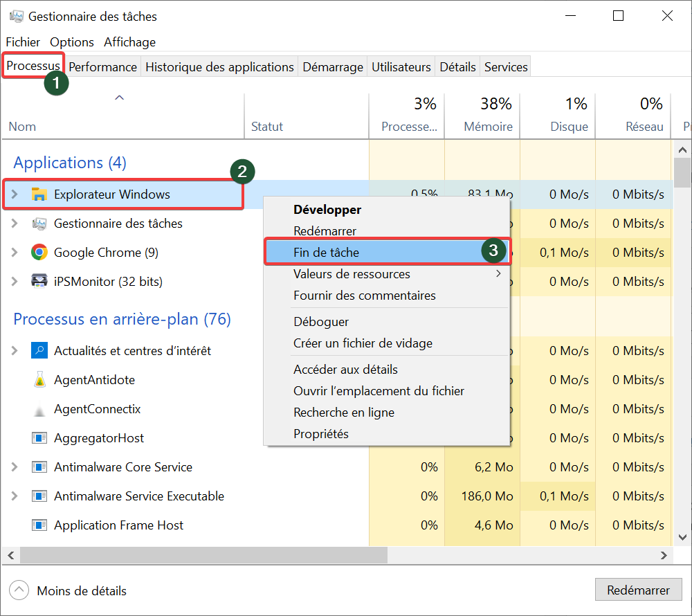Screen dimensions: 692x616
Task: Click the AggregatorHost process icon
Action: (39, 437)
